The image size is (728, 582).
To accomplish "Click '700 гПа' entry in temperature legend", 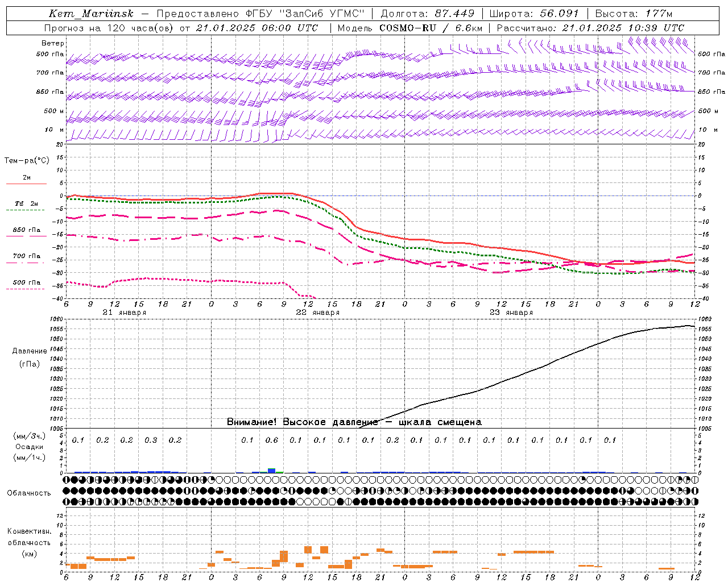I will [27, 256].
